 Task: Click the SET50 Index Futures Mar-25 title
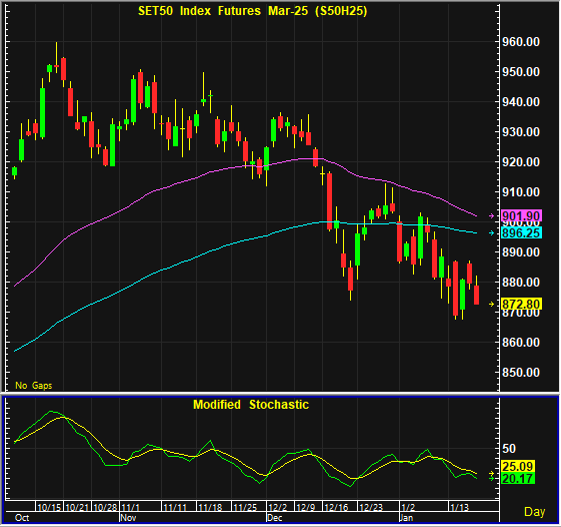(253, 11)
